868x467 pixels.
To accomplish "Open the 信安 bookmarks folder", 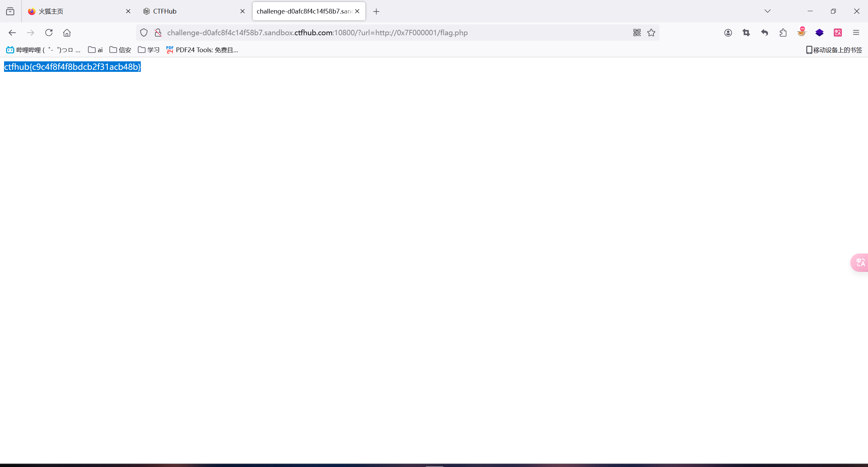I will tap(120, 50).
